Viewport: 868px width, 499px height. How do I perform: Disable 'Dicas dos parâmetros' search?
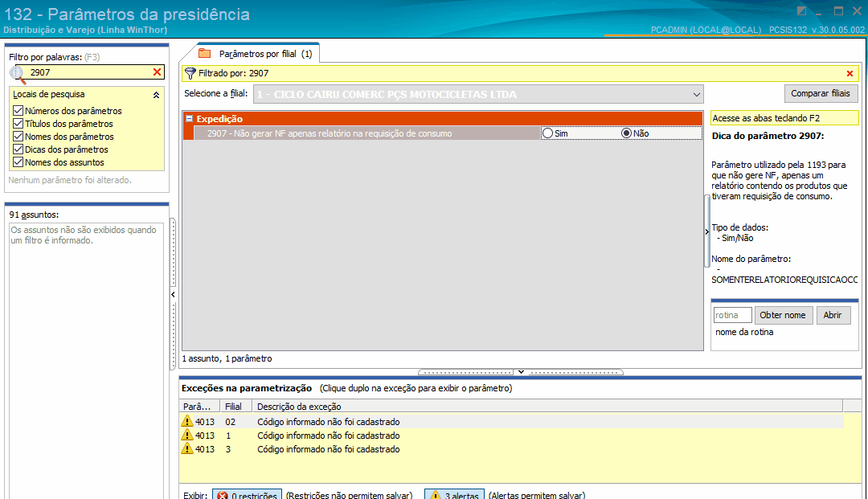coord(18,149)
